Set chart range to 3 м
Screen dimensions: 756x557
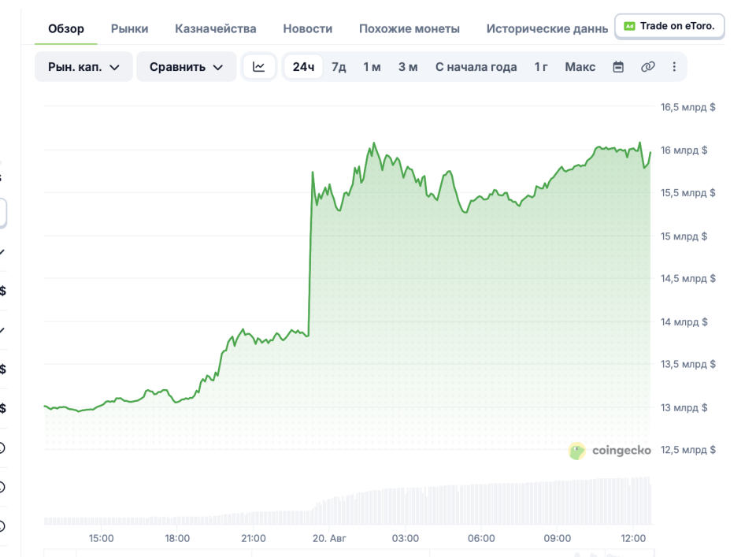[408, 66]
